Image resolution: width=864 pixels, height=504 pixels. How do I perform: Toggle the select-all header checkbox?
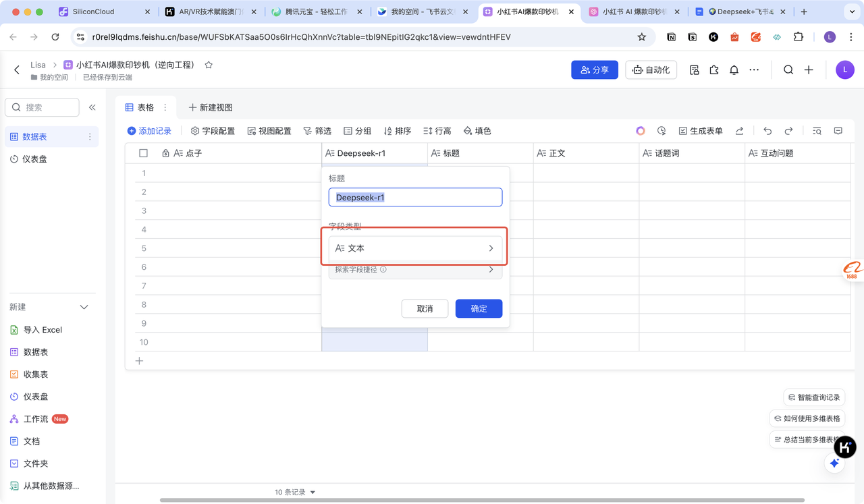click(143, 153)
